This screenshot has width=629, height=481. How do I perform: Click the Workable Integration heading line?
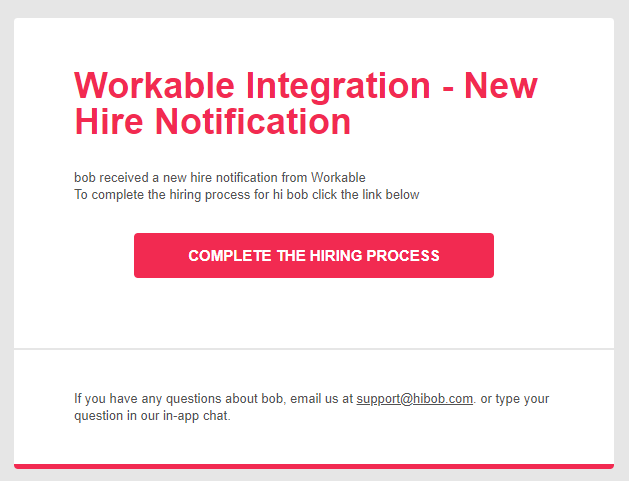306,86
